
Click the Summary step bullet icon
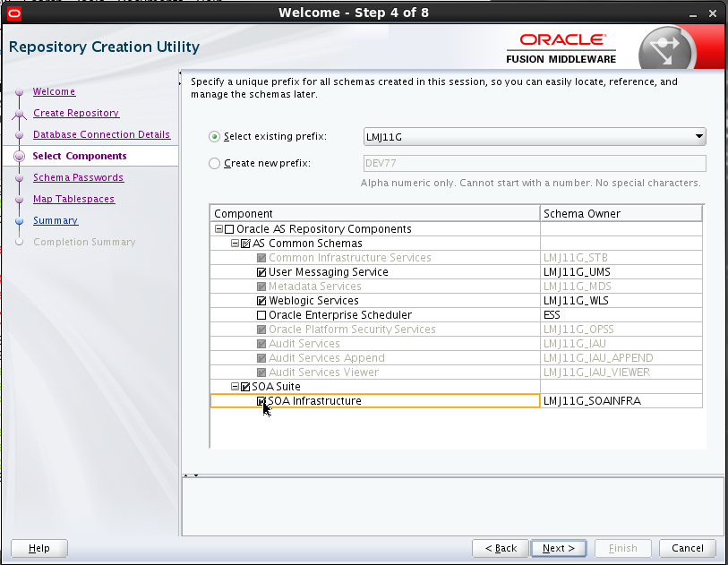click(19, 221)
